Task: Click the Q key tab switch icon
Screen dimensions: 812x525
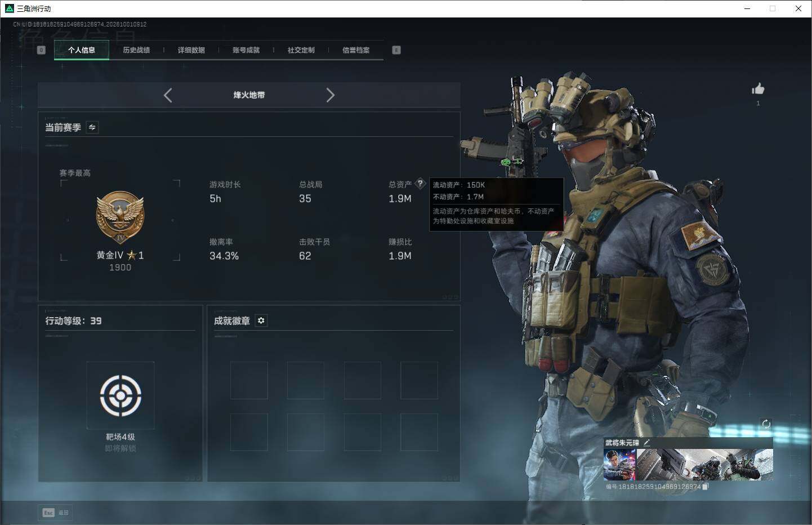Action: point(41,50)
